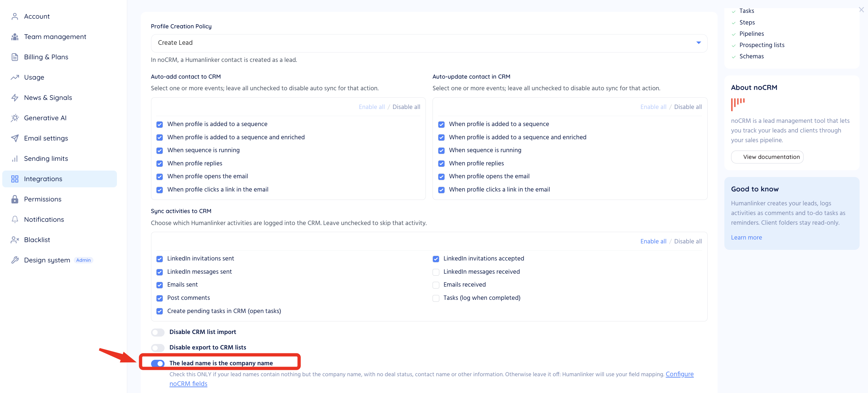Image resolution: width=868 pixels, height=393 pixels.
Task: Click the Notifications bell icon
Action: pos(14,219)
